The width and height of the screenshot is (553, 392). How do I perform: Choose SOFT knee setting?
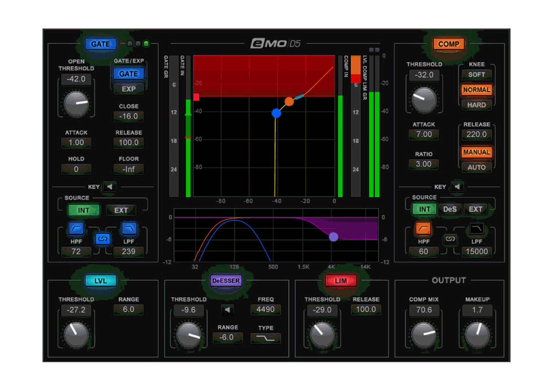click(x=476, y=75)
